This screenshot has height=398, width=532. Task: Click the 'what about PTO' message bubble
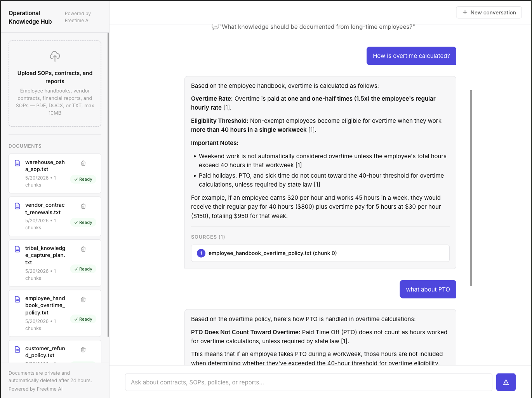[428, 289]
